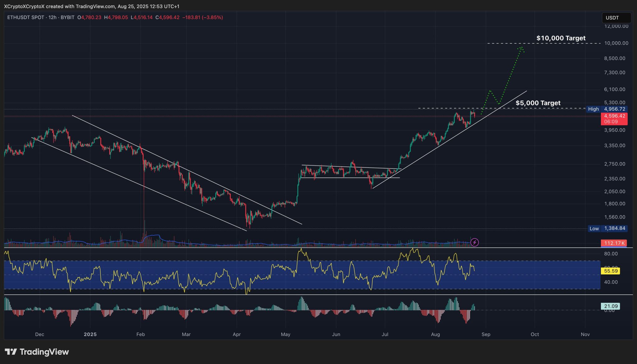Click the Sep label on the time axis
637x364 pixels.
[x=486, y=334]
